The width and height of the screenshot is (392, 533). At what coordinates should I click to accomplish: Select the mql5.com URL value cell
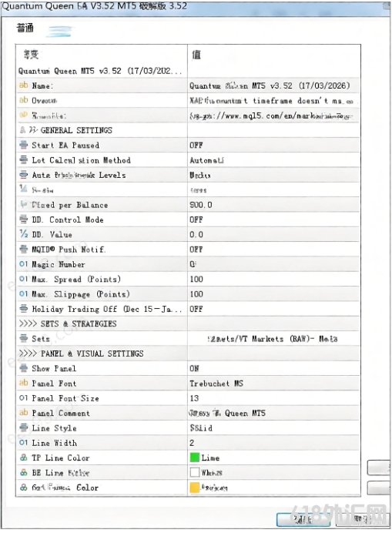273,116
